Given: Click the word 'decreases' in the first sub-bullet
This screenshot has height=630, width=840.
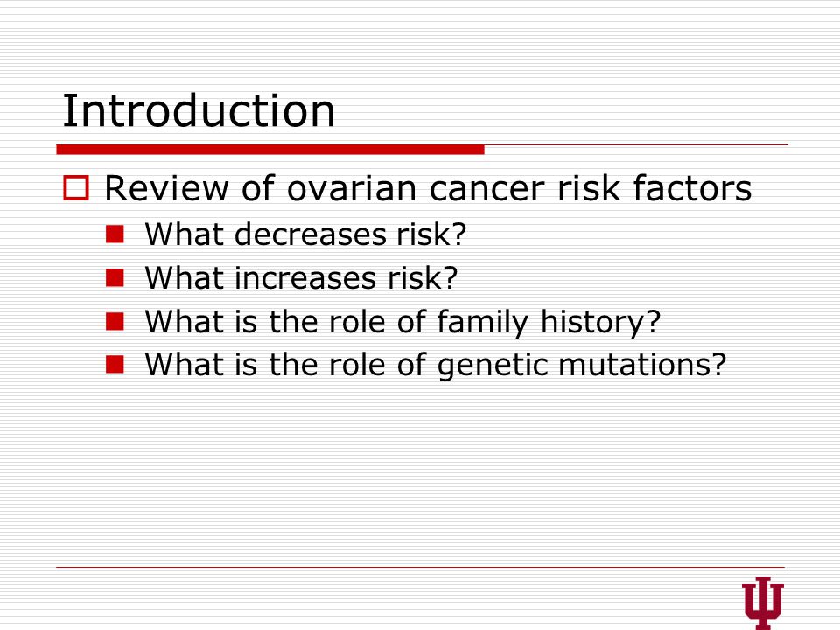Looking at the screenshot, I should (x=311, y=234).
